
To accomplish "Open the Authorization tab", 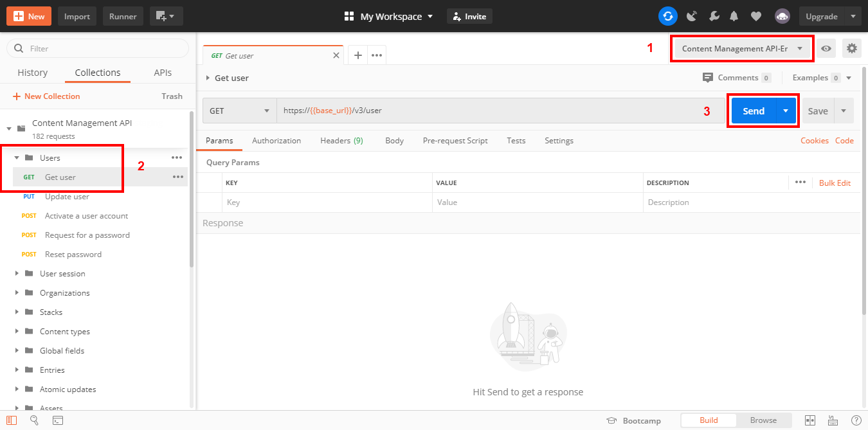I will 276,140.
